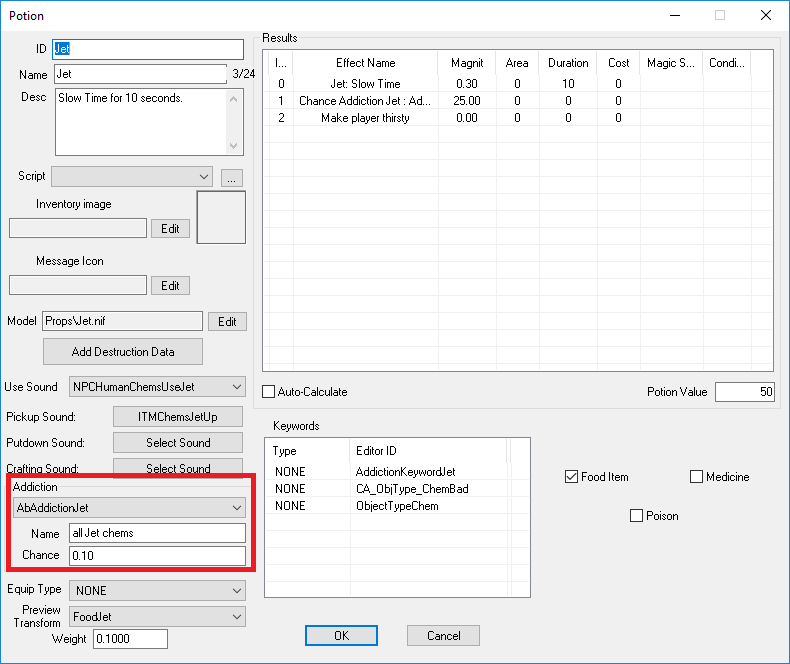790x664 pixels.
Task: Click the Condi... column header
Action: (727, 63)
